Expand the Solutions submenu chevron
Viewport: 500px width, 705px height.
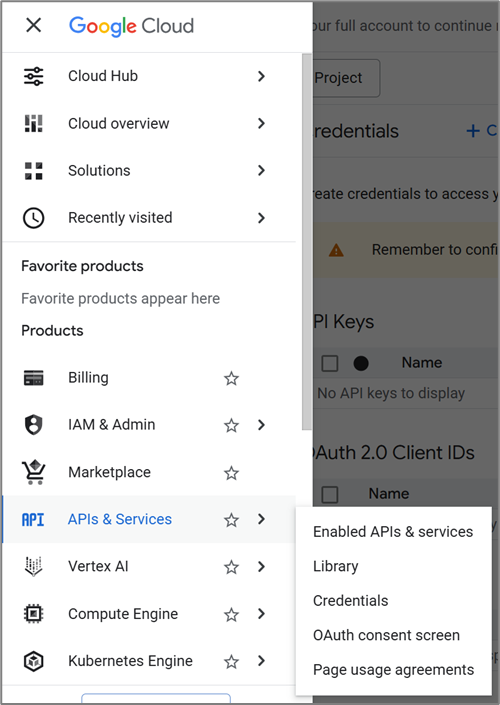point(261,170)
